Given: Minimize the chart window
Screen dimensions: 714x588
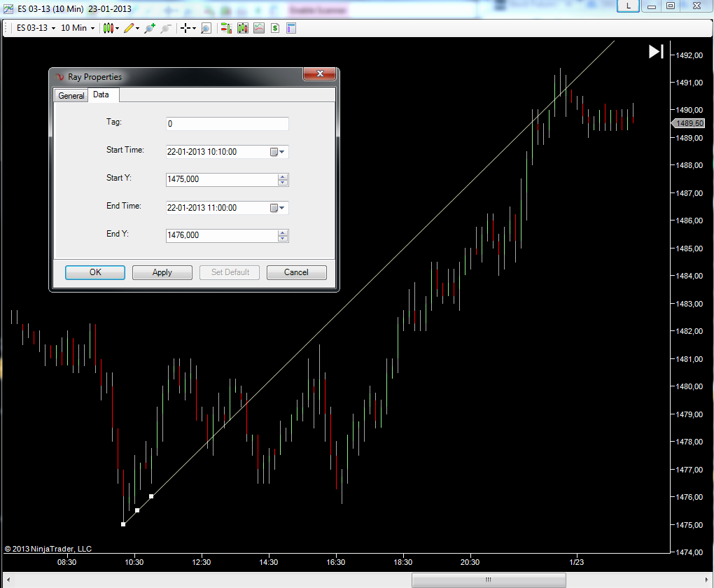Looking at the screenshot, I should [652, 6].
